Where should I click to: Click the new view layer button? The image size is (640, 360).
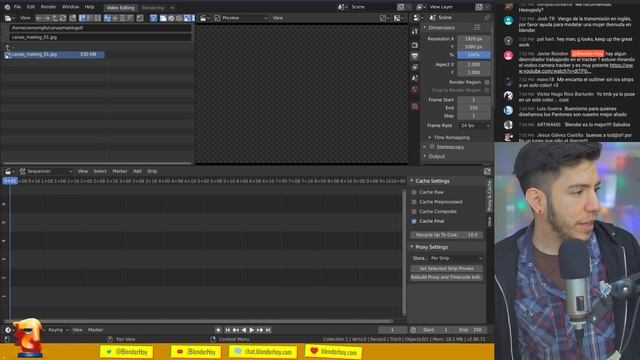coord(479,7)
